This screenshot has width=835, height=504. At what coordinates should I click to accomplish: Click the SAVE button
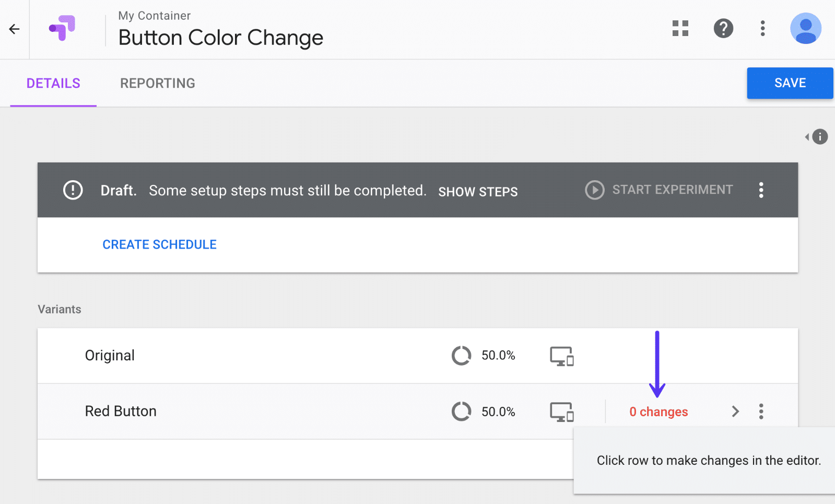[790, 83]
